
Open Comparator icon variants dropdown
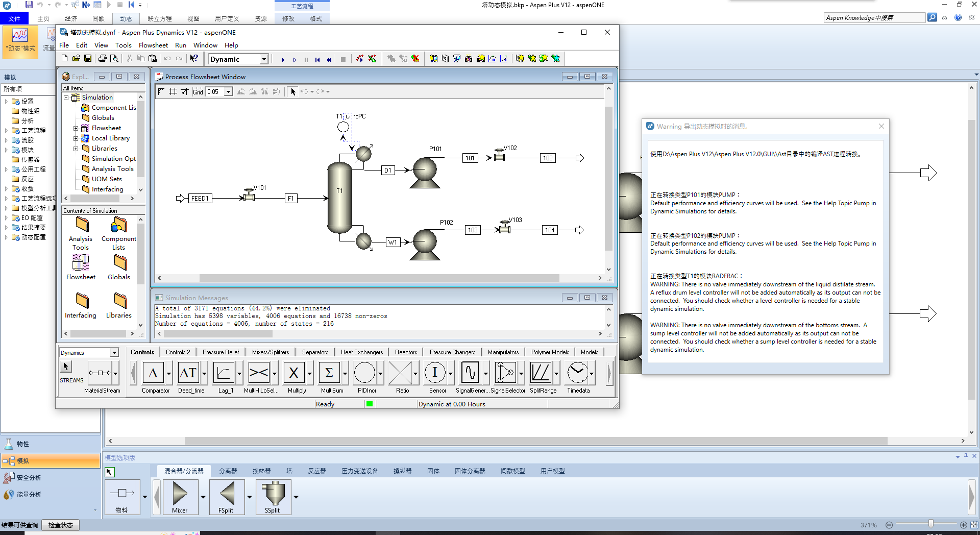tap(169, 373)
